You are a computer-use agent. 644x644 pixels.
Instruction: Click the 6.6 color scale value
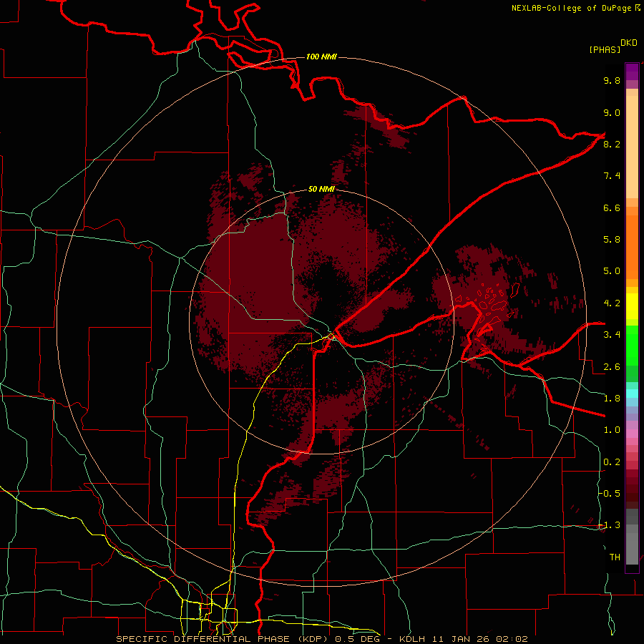pos(612,208)
